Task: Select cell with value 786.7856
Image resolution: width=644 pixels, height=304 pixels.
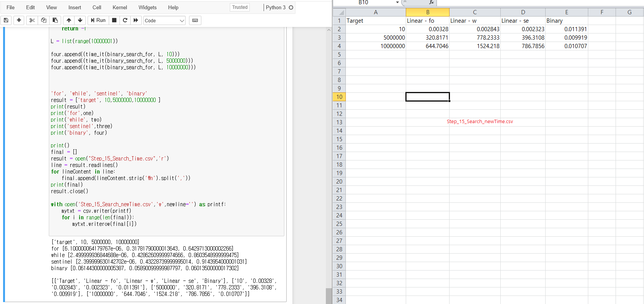Action: [523, 46]
